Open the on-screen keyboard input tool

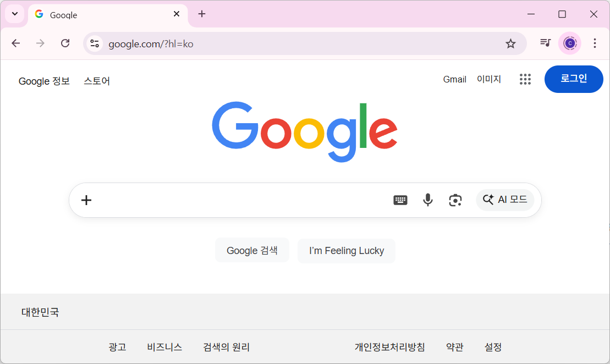(400, 200)
